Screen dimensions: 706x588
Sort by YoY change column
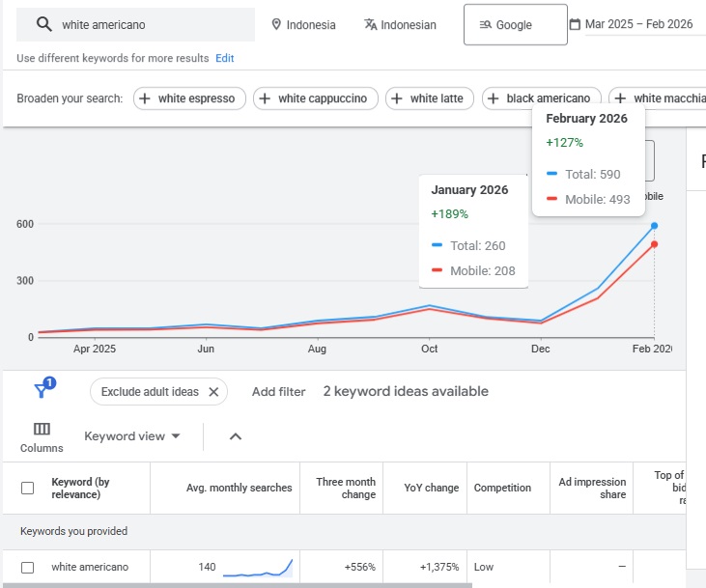[x=431, y=488]
